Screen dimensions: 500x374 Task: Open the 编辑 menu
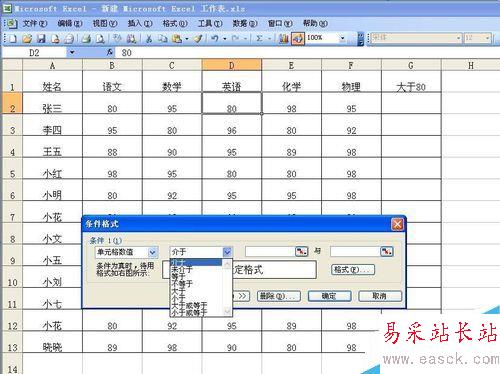point(70,24)
